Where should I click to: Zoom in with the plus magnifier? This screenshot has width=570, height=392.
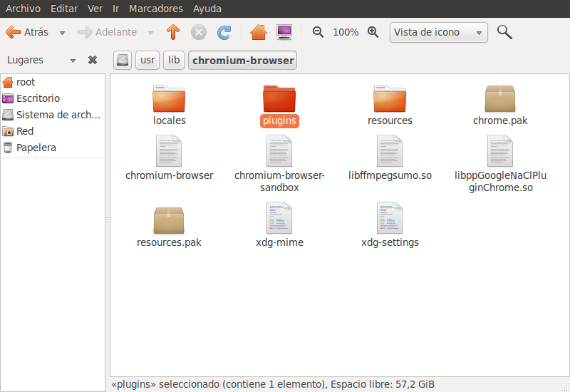(x=373, y=32)
